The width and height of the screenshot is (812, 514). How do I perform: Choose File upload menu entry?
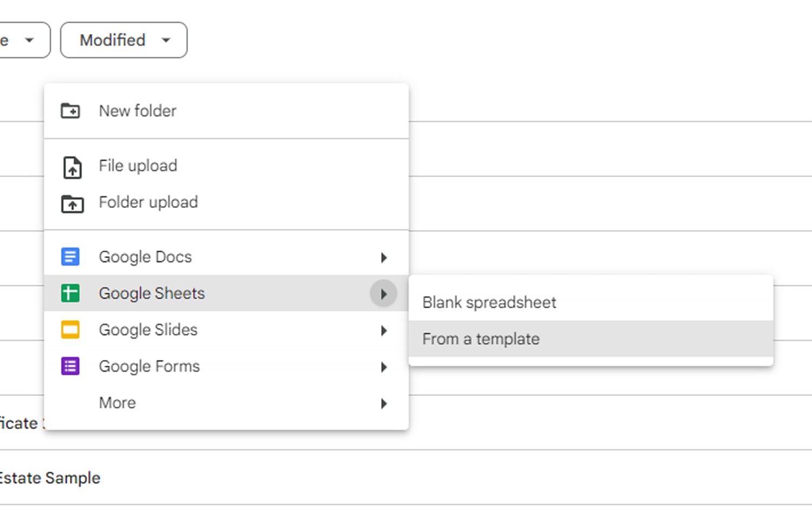tap(226, 166)
